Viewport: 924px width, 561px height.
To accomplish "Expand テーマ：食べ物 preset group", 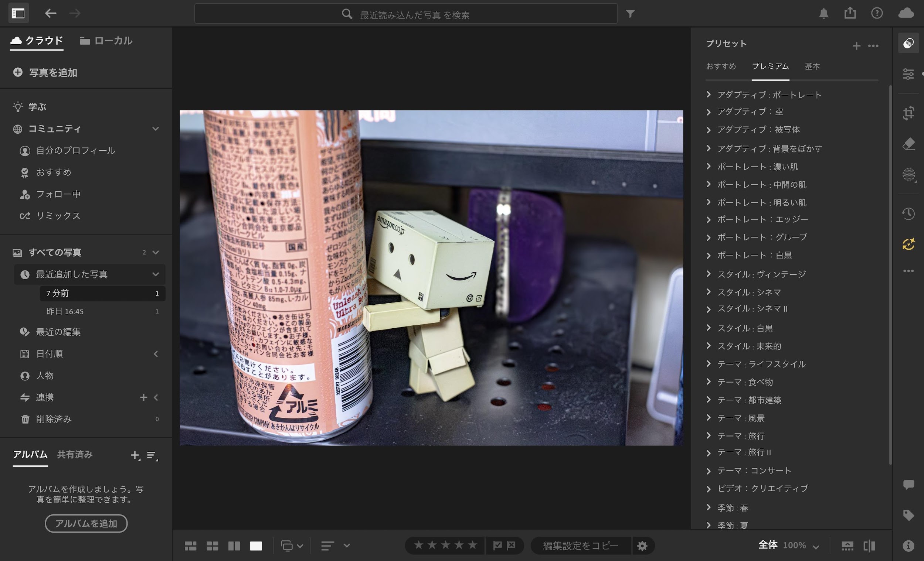I will click(709, 382).
